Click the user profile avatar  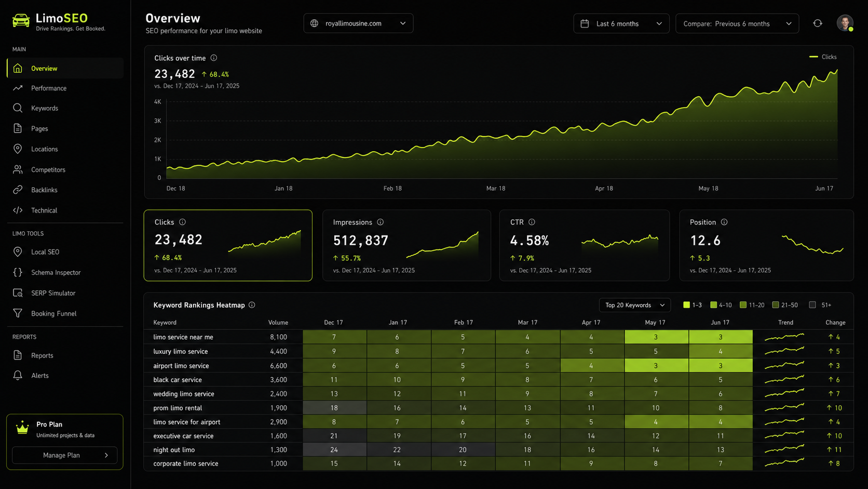point(845,23)
